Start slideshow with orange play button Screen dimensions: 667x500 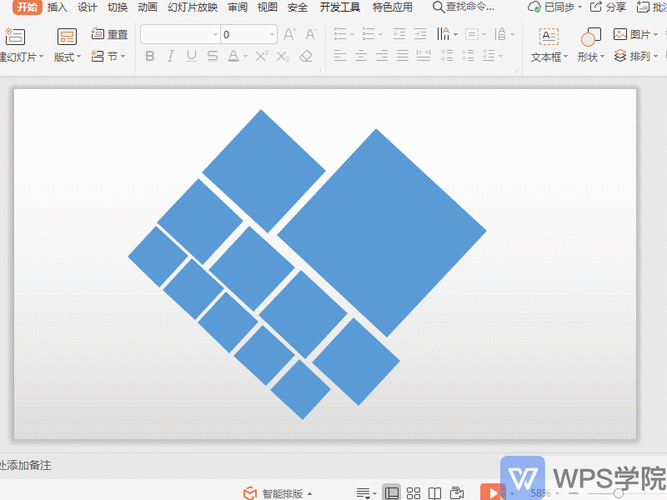(491, 493)
